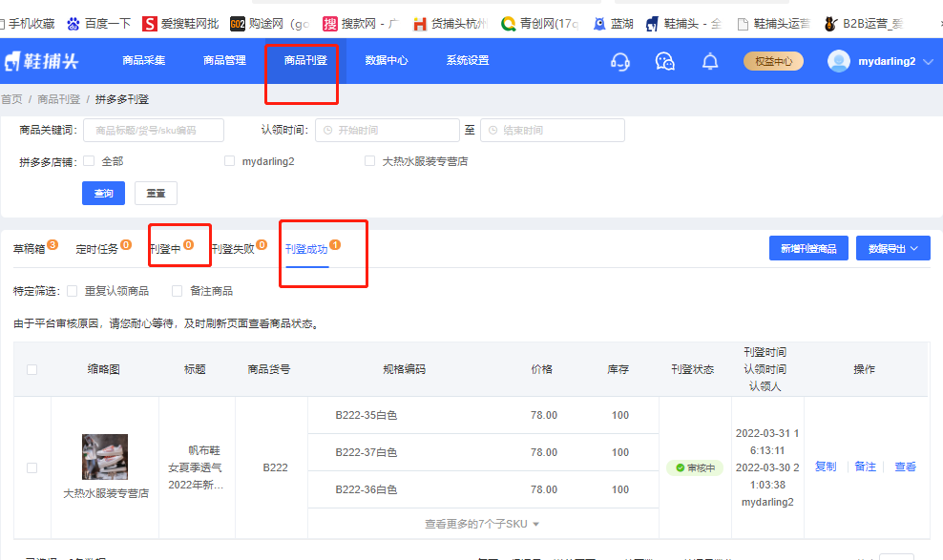The image size is (943, 560).
Task: Click the notification bell icon
Action: (710, 62)
